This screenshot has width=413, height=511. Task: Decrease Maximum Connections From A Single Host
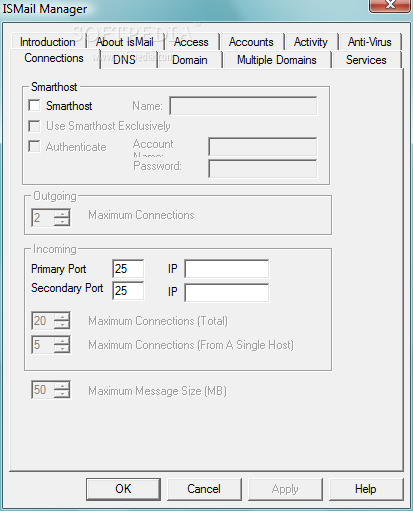tap(62, 349)
